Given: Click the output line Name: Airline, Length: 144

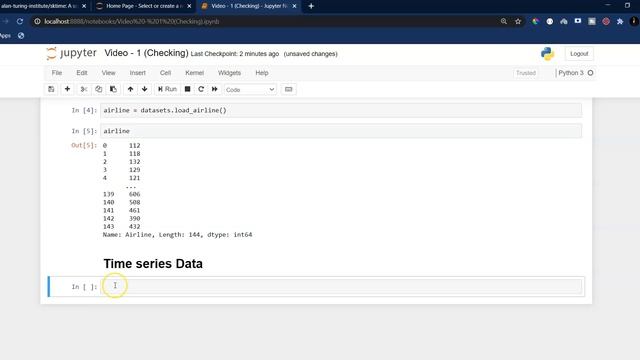Looking at the screenshot, I should [x=177, y=235].
